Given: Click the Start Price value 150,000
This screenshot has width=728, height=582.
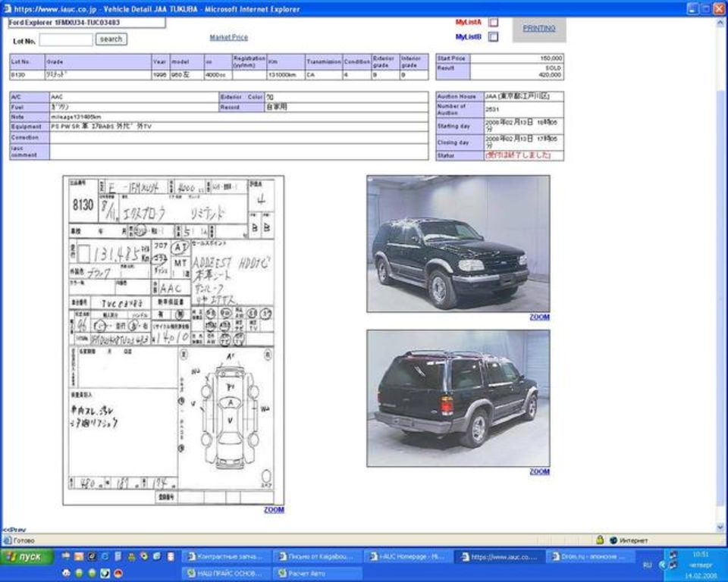Looking at the screenshot, I should [x=551, y=58].
